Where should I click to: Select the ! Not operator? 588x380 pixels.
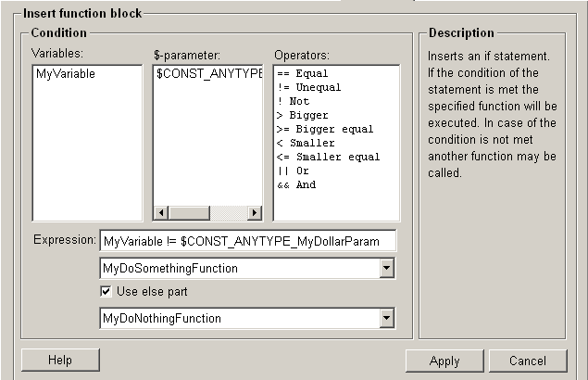pyautogui.click(x=295, y=101)
